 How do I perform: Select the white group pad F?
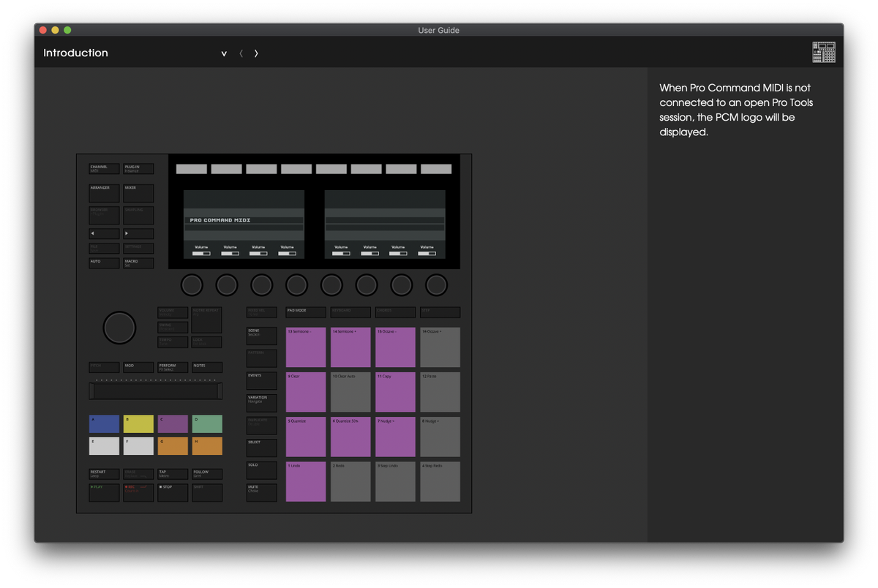(138, 446)
